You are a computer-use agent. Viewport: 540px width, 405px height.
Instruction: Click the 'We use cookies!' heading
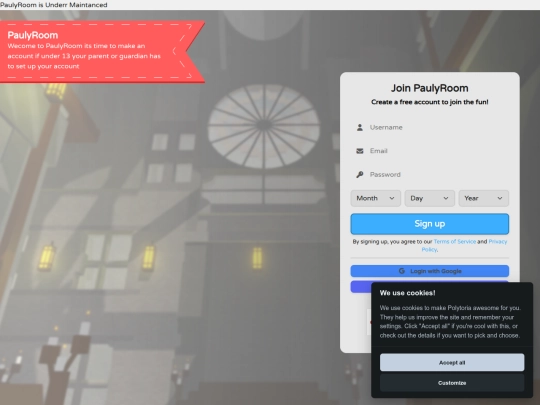pos(407,293)
